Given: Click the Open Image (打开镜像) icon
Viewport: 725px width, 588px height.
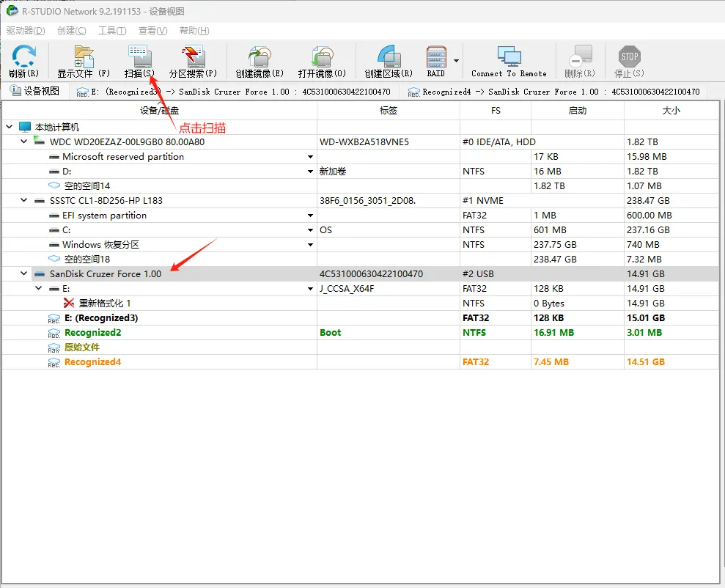Looking at the screenshot, I should pyautogui.click(x=323, y=56).
